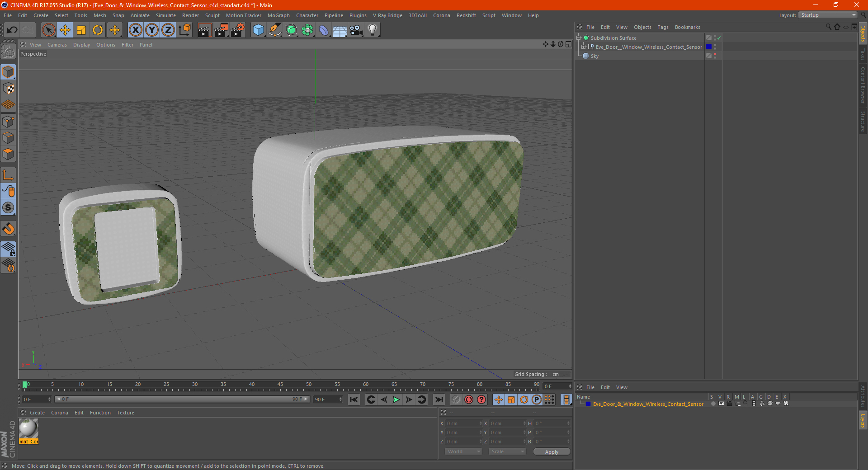This screenshot has width=868, height=470.
Task: Toggle Y axis lock
Action: [x=152, y=30]
